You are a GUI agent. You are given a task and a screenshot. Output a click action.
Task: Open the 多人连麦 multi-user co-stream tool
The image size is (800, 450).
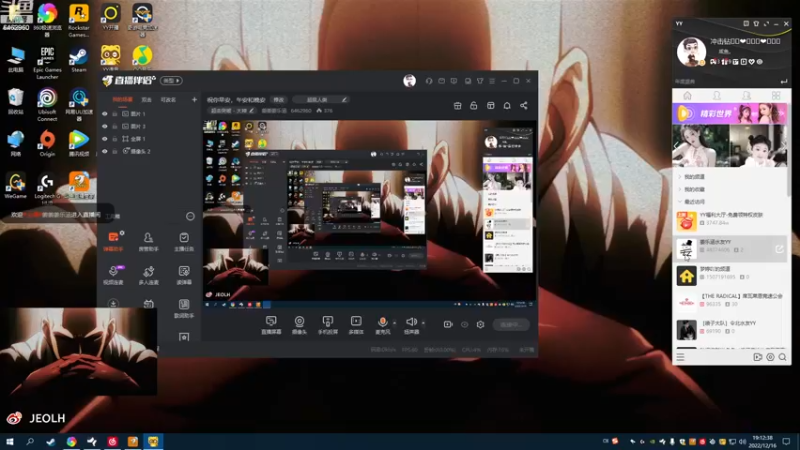pyautogui.click(x=148, y=275)
